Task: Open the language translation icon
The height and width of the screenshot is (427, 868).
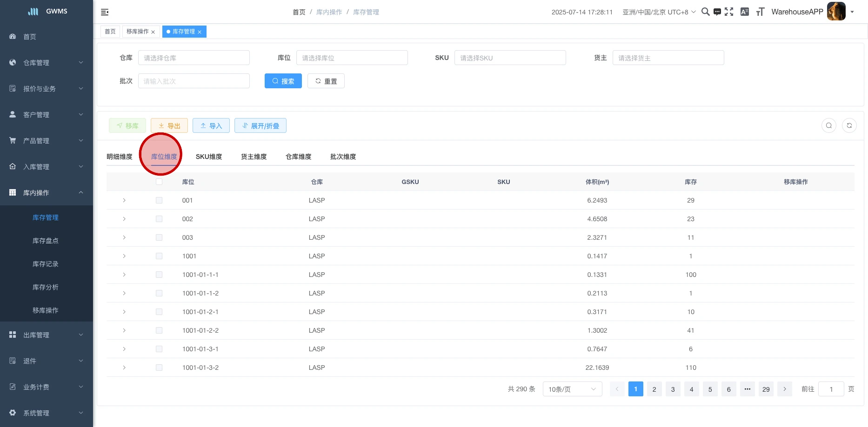Action: point(744,12)
